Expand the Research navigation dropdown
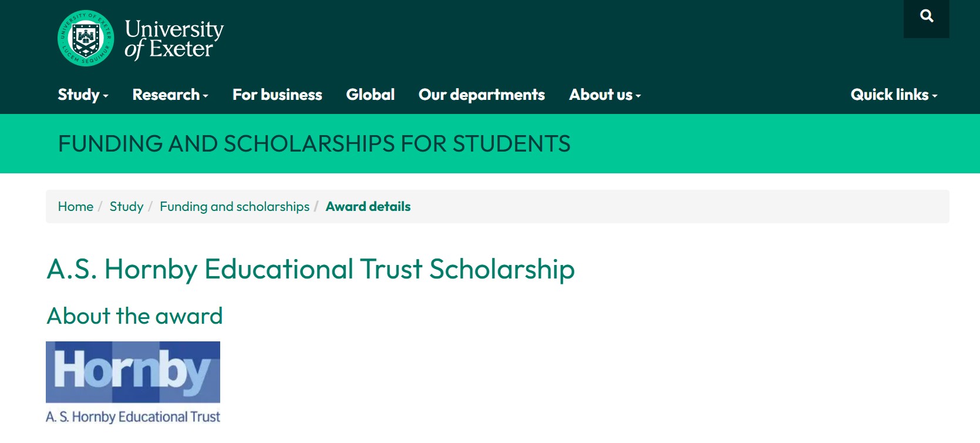 (166, 95)
